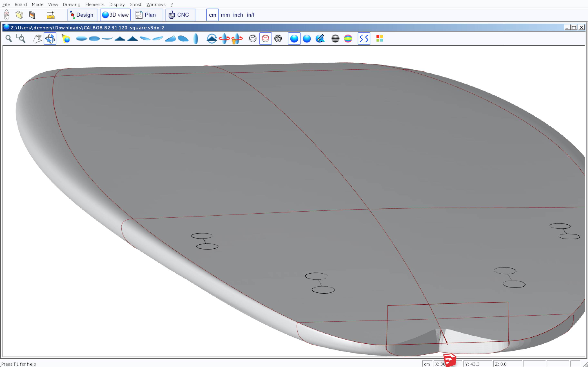Image resolution: width=588 pixels, height=367 pixels.
Task: Activate the pan hand tool
Action: [x=37, y=39]
